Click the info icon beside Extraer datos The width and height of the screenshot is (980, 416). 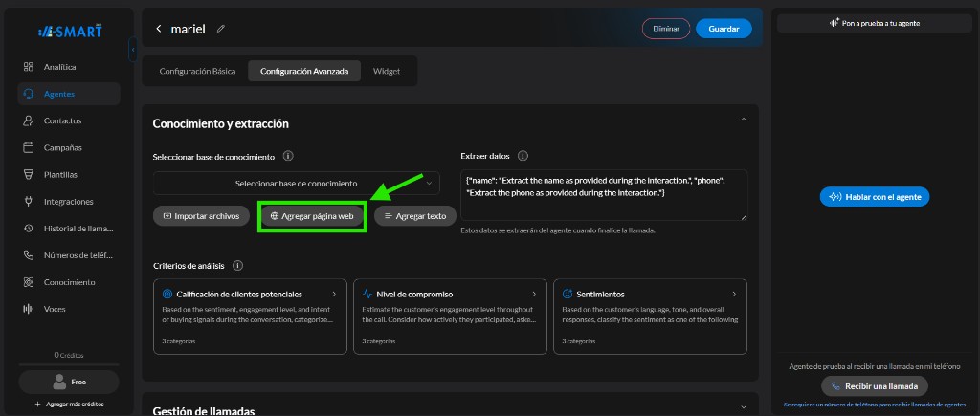(x=523, y=156)
